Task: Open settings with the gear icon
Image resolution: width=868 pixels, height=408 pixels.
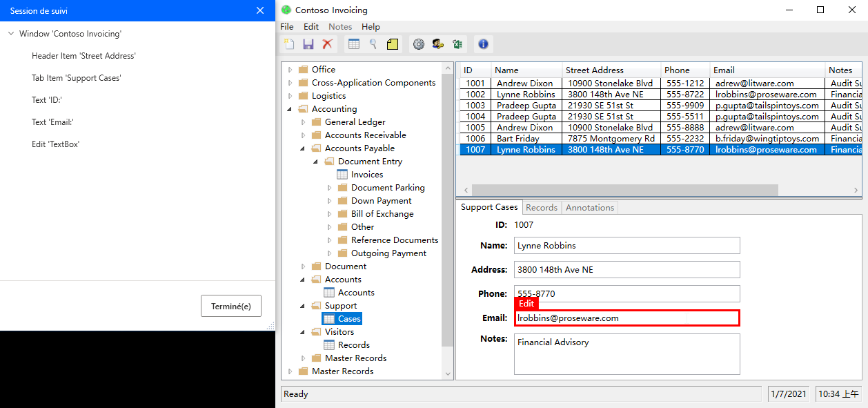Action: click(x=419, y=44)
